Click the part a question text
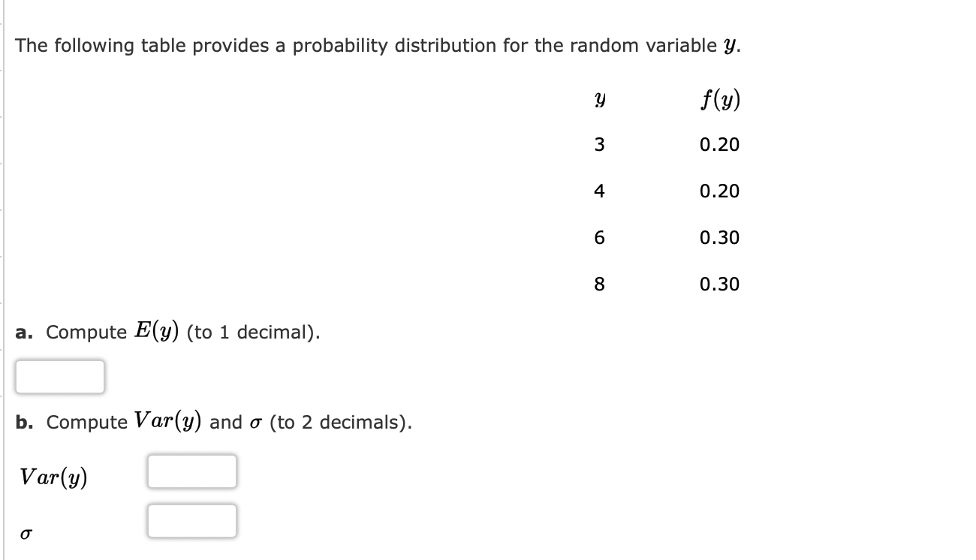976x560 pixels. [x=169, y=331]
